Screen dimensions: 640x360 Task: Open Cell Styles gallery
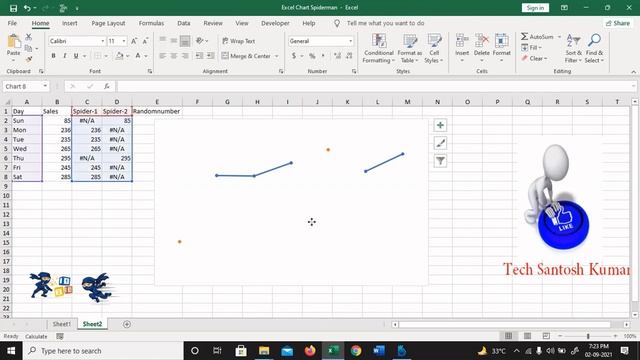[x=434, y=49]
